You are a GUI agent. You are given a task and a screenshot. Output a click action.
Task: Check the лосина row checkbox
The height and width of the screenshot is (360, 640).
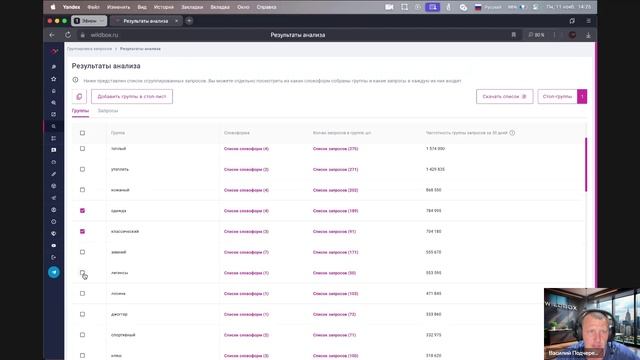[x=82, y=293]
